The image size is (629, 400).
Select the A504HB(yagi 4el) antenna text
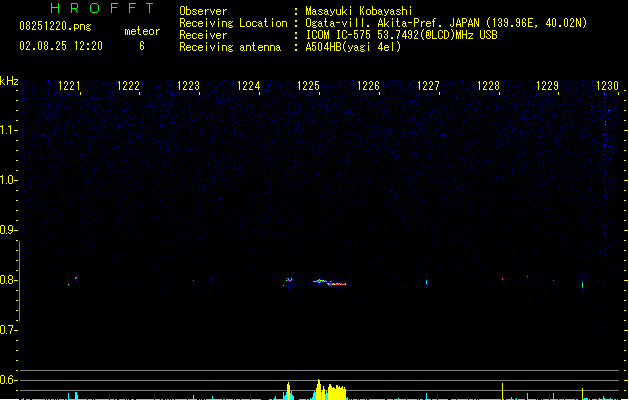pyautogui.click(x=353, y=47)
